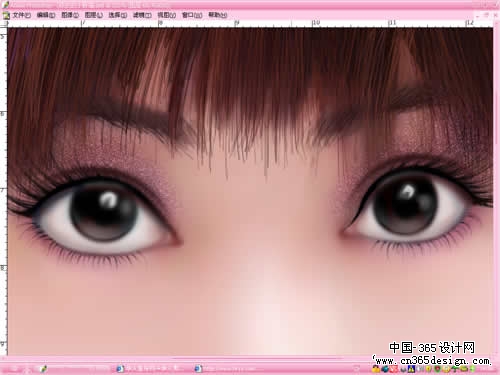Screen dimensions: 500x375
Task: Switch to the second browser window taskbar button
Action: pos(230,369)
